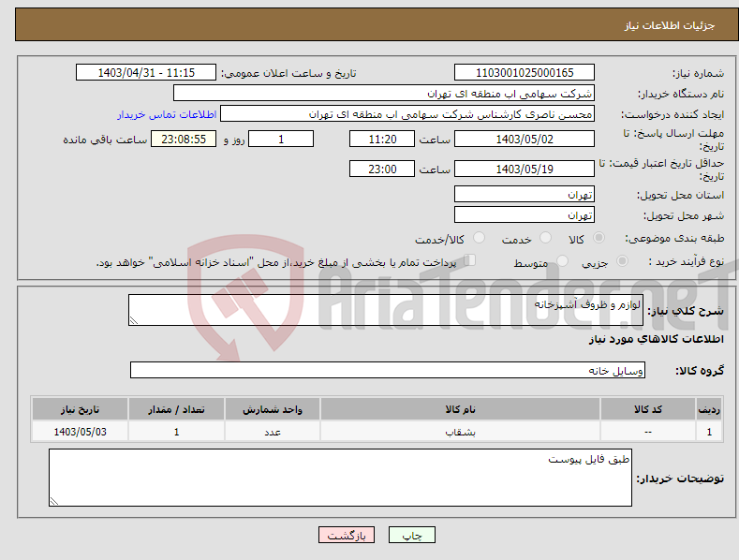Click the response deadline date 1403/05/02
Image resolution: width=739 pixels, height=560 pixels.
525,139
